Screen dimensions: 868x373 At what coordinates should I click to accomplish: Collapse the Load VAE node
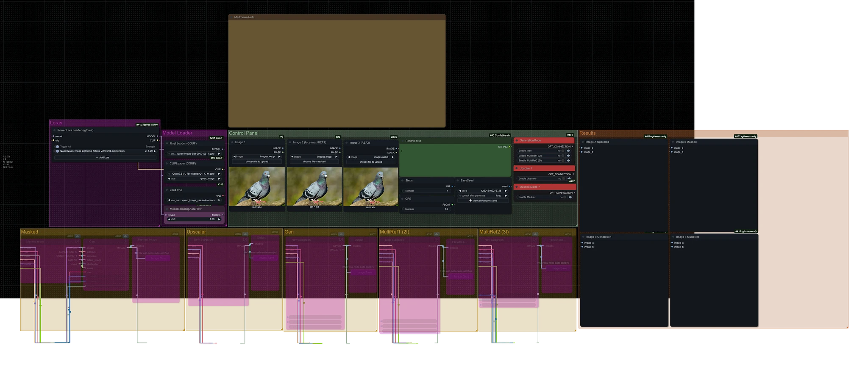pos(167,190)
